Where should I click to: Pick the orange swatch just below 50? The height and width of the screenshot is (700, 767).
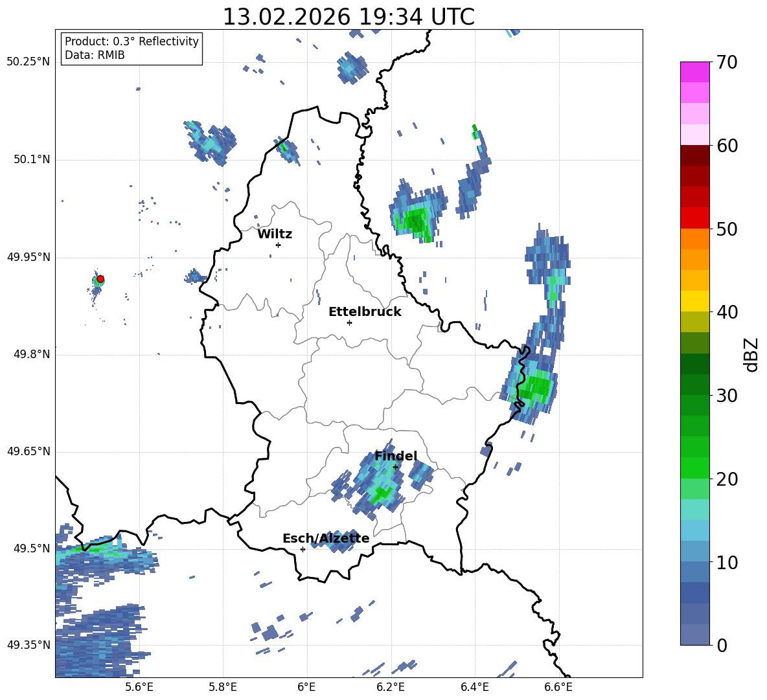tap(694, 238)
